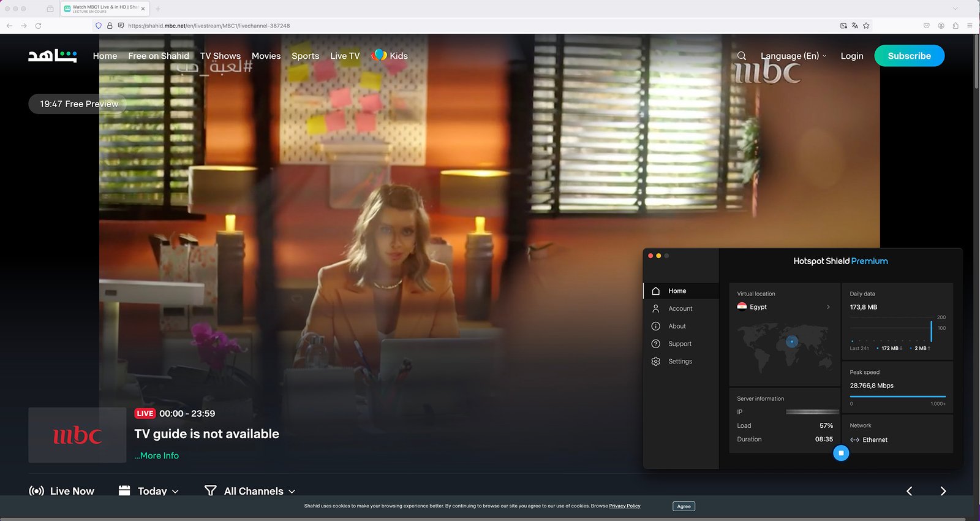Agree to the cookie notice
Viewport: 980px width, 521px height.
[684, 506]
